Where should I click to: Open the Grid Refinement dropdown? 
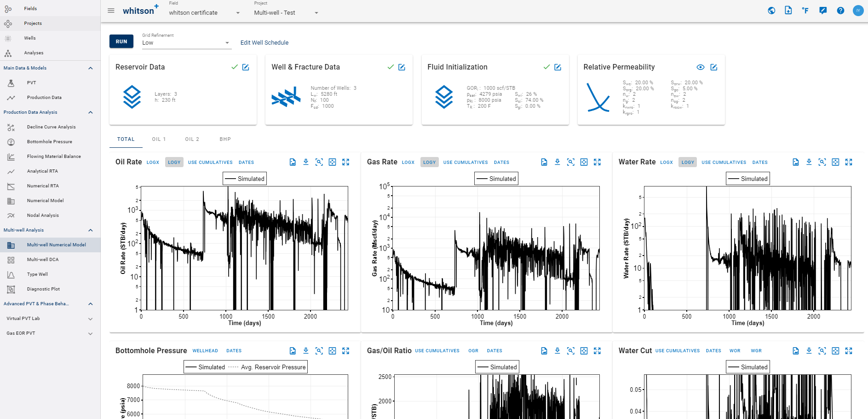click(x=186, y=43)
